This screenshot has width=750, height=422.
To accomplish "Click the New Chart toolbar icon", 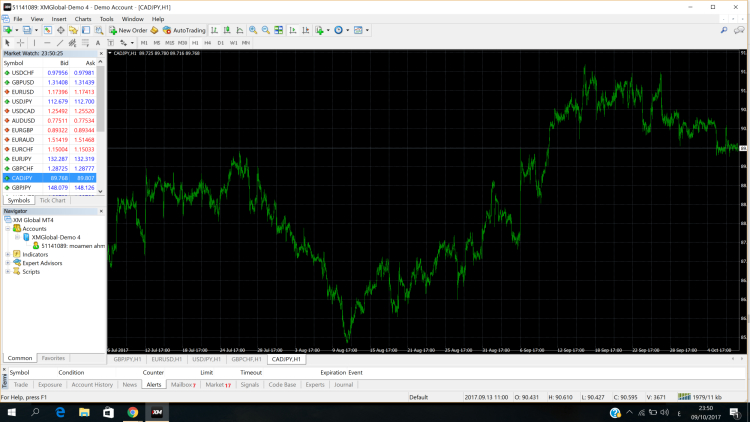I will point(8,30).
